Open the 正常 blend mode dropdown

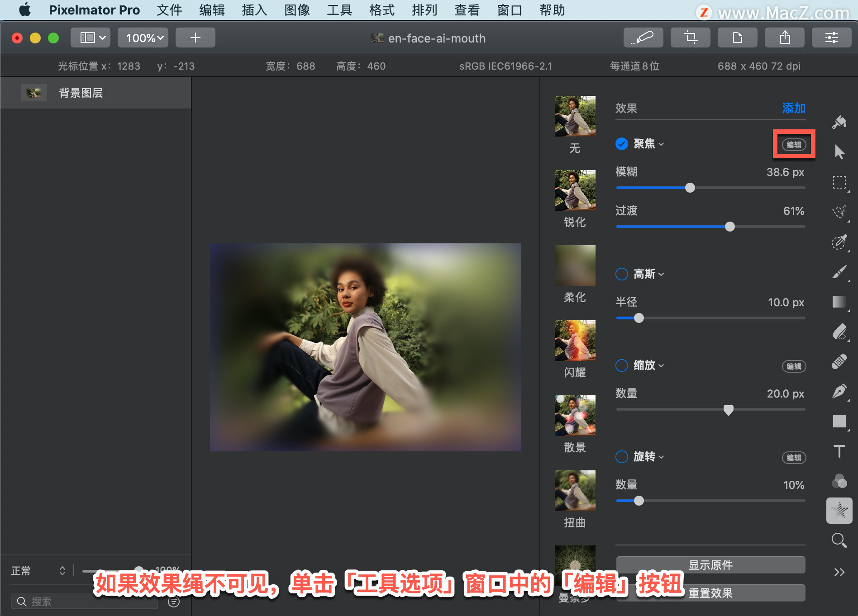pos(38,571)
